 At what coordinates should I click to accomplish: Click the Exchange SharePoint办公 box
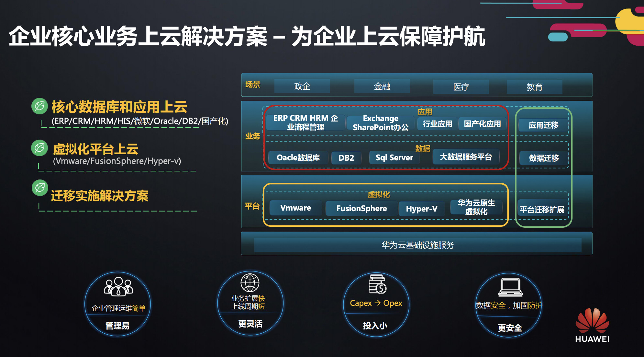coord(380,123)
